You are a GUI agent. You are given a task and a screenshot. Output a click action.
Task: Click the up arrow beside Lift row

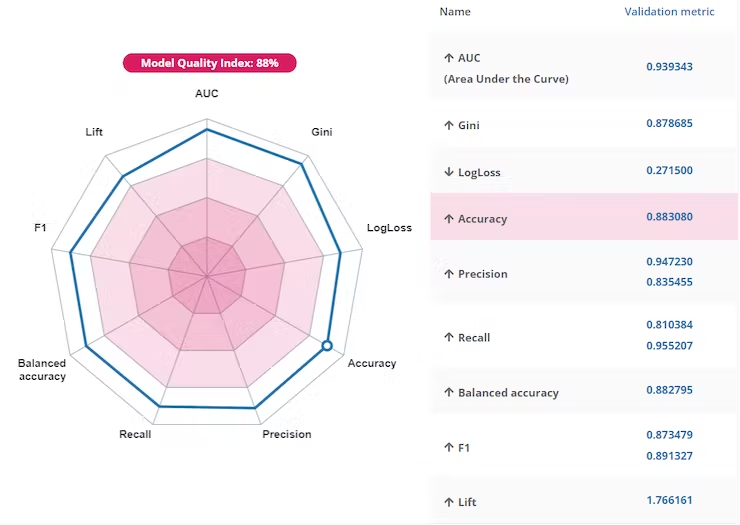point(448,501)
